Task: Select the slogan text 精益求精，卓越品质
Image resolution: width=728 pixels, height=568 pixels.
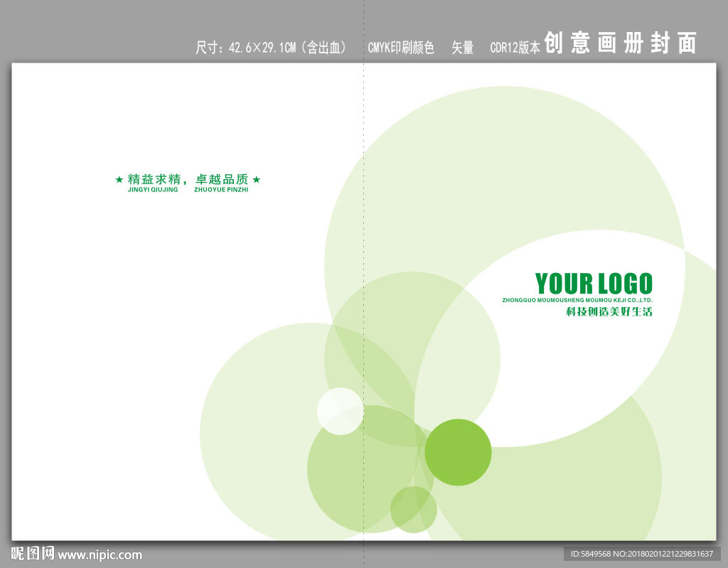Action: point(188,179)
